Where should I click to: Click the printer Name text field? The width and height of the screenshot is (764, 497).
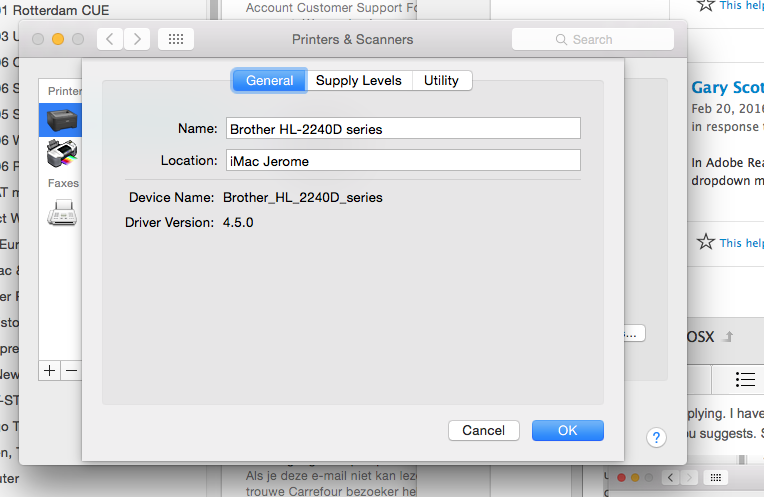click(x=403, y=129)
